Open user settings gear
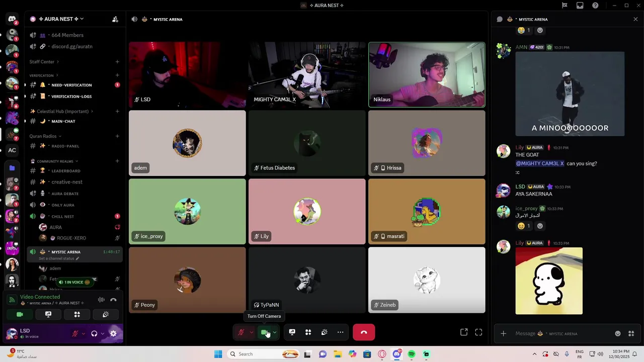The image size is (644, 362). tap(113, 333)
